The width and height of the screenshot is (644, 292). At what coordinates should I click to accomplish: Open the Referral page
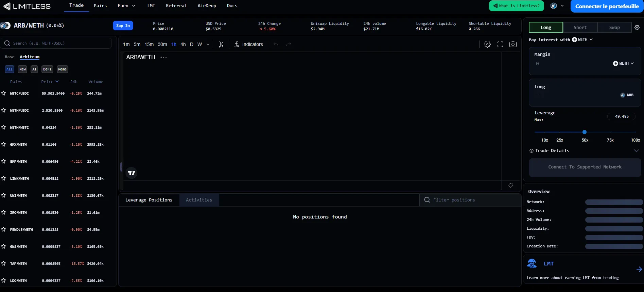pyautogui.click(x=176, y=6)
